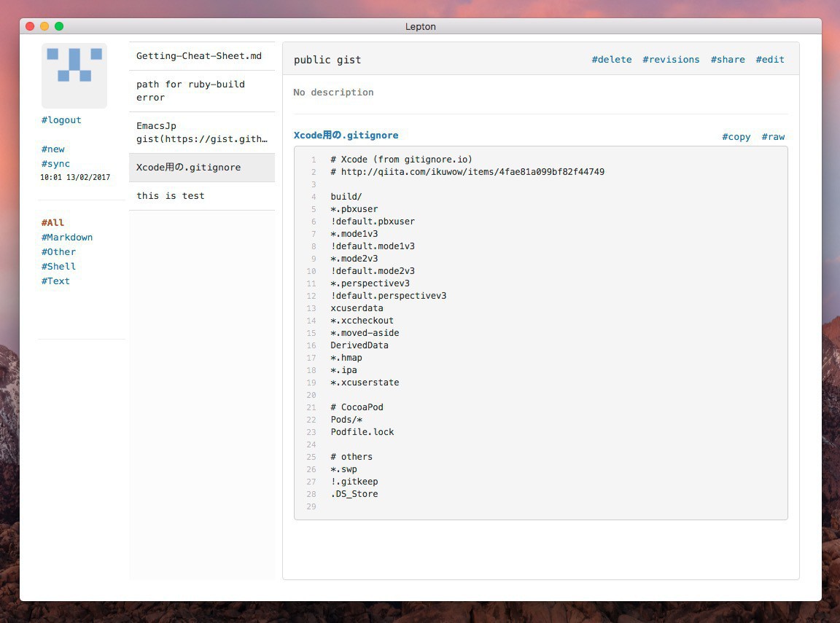Select the EmacsJp gist entry
This screenshot has width=840, height=623.
(201, 133)
